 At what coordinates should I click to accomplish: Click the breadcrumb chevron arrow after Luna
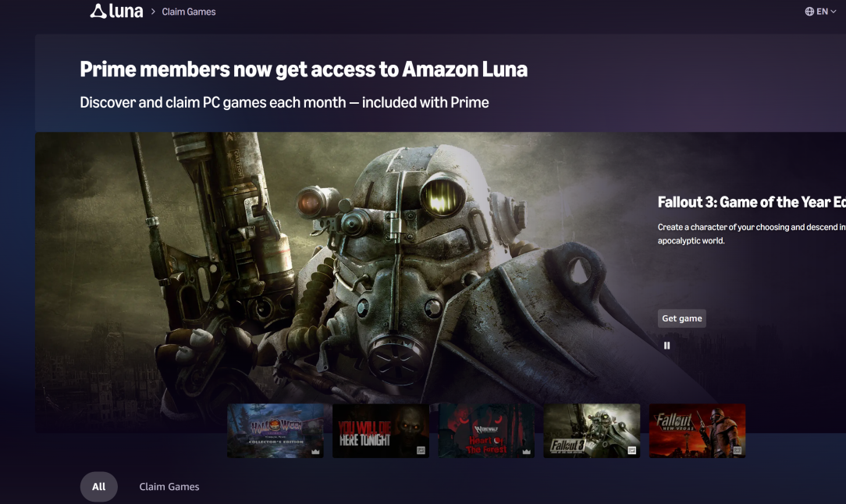[x=153, y=12]
